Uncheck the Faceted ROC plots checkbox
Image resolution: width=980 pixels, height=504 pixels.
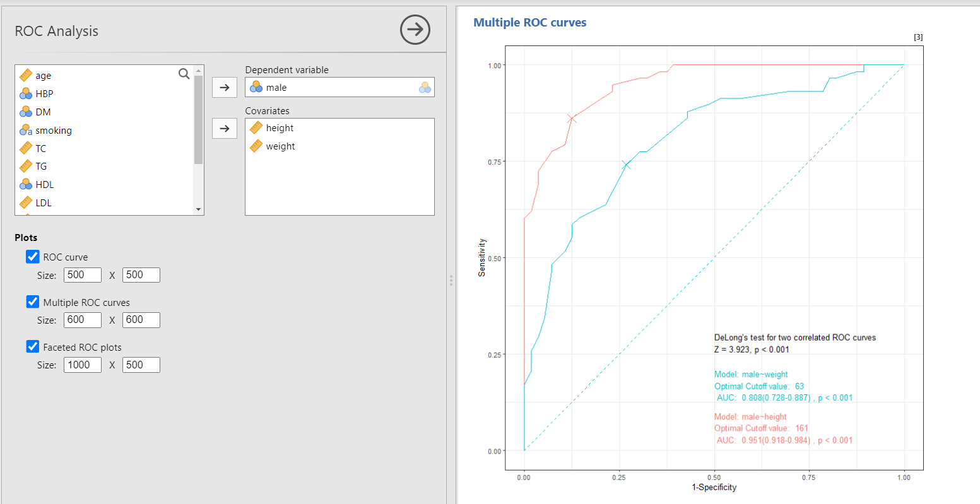(33, 346)
